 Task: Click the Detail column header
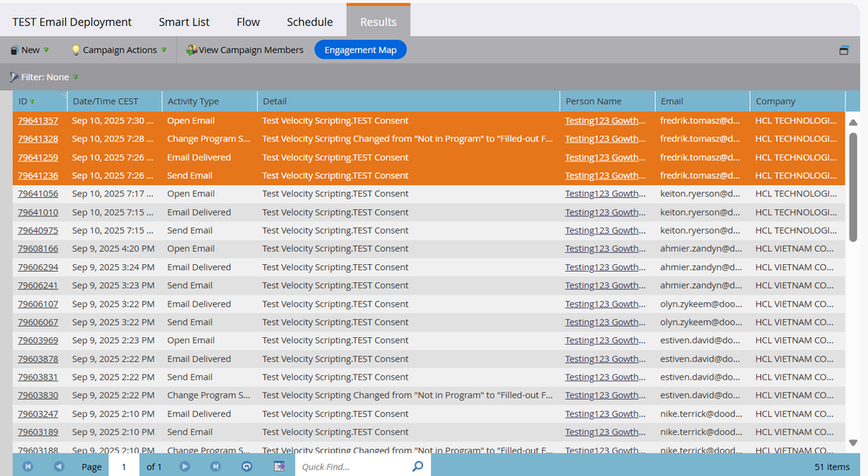tap(408, 102)
